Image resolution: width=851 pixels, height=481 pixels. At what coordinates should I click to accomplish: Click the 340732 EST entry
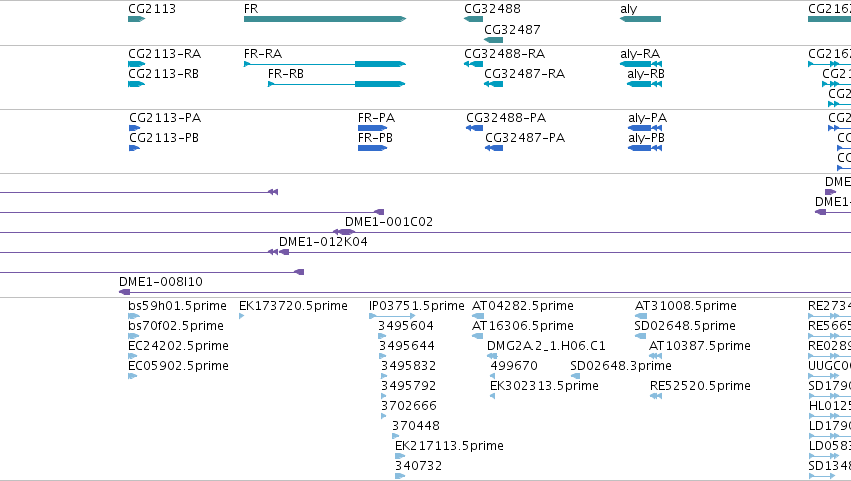(x=400, y=476)
